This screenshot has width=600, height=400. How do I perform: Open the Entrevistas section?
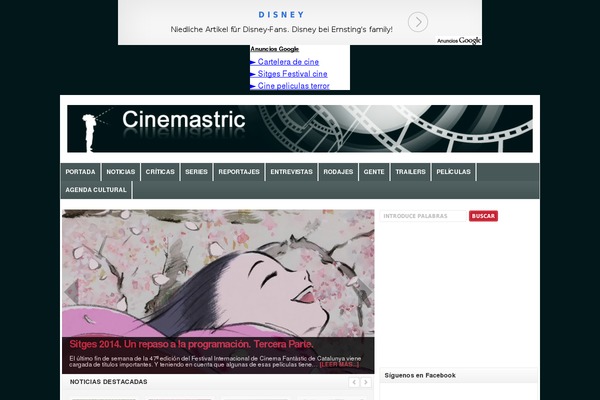(292, 172)
